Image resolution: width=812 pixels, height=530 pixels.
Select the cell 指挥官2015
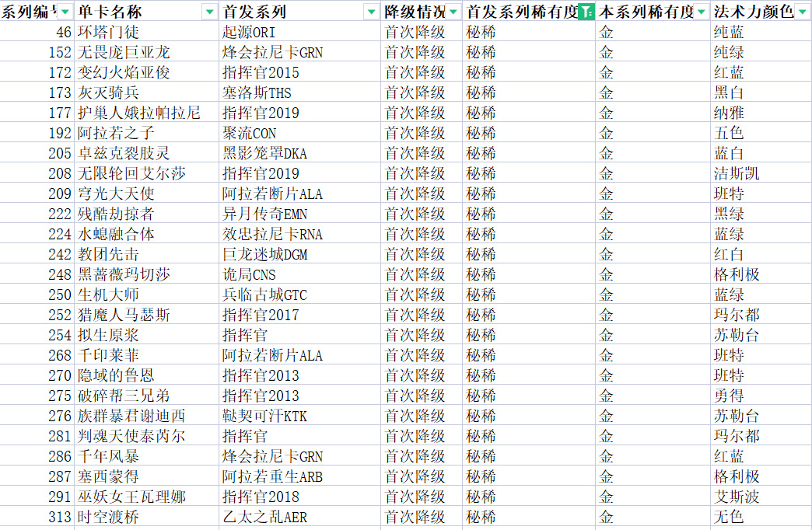point(300,72)
